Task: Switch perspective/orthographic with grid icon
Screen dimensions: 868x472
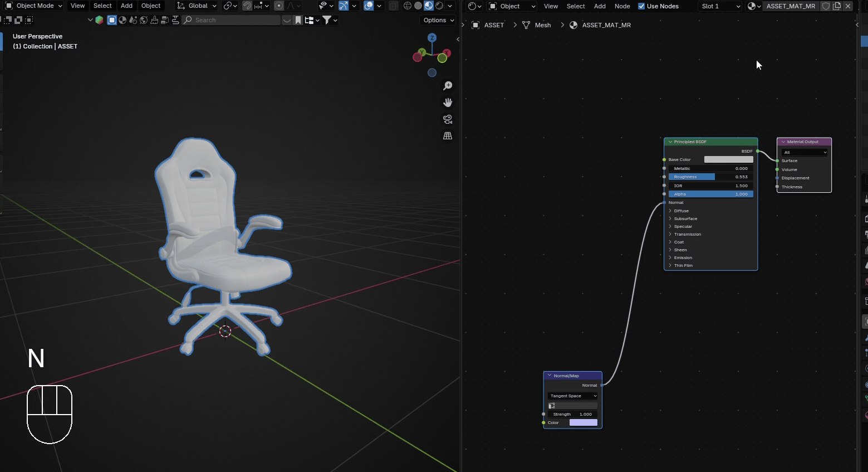Action: tap(448, 136)
